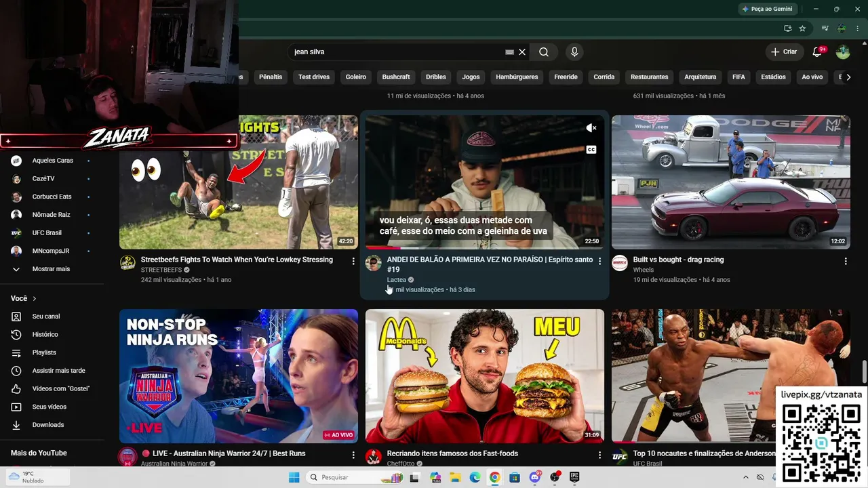The width and height of the screenshot is (868, 488).
Task: Select the Ao vivo filter chip
Action: 812,77
